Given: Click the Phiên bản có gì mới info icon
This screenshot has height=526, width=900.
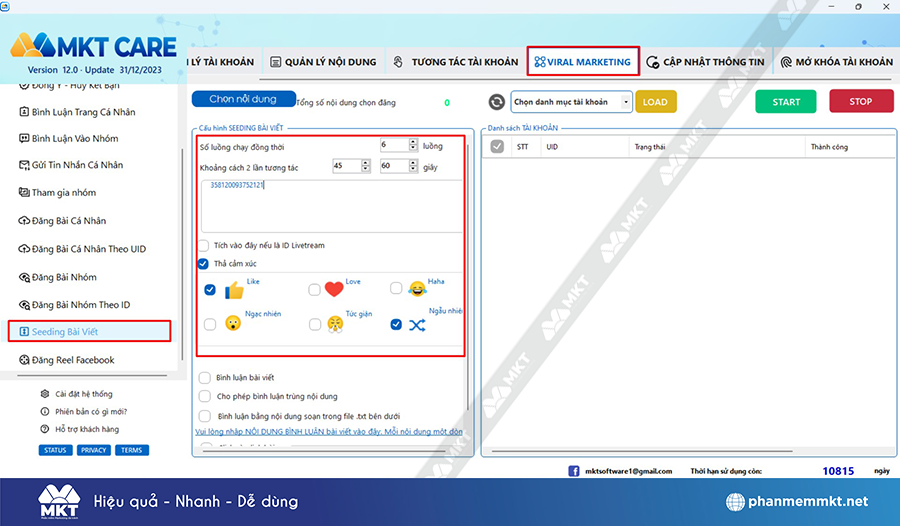Looking at the screenshot, I should coord(45,411).
